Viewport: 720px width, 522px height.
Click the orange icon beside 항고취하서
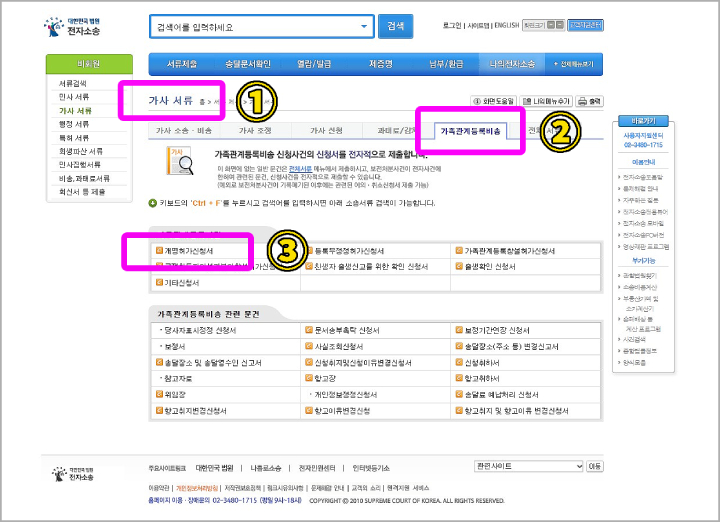coord(459,378)
